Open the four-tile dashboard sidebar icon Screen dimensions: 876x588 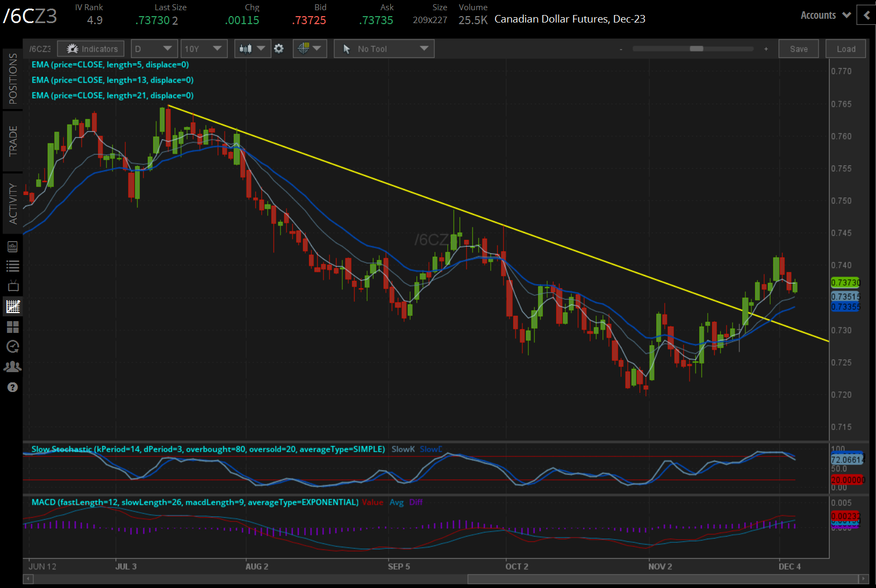(13, 326)
